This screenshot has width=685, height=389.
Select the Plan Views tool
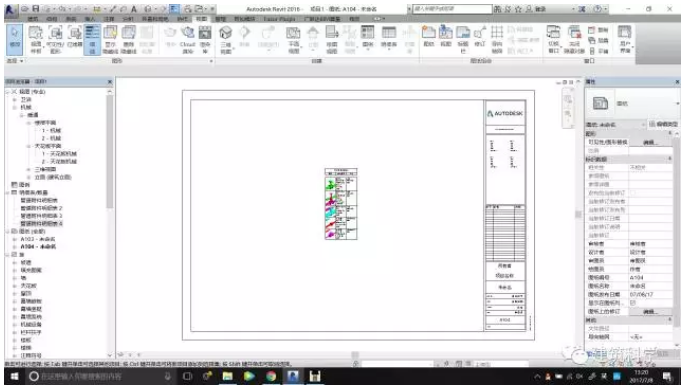click(293, 39)
